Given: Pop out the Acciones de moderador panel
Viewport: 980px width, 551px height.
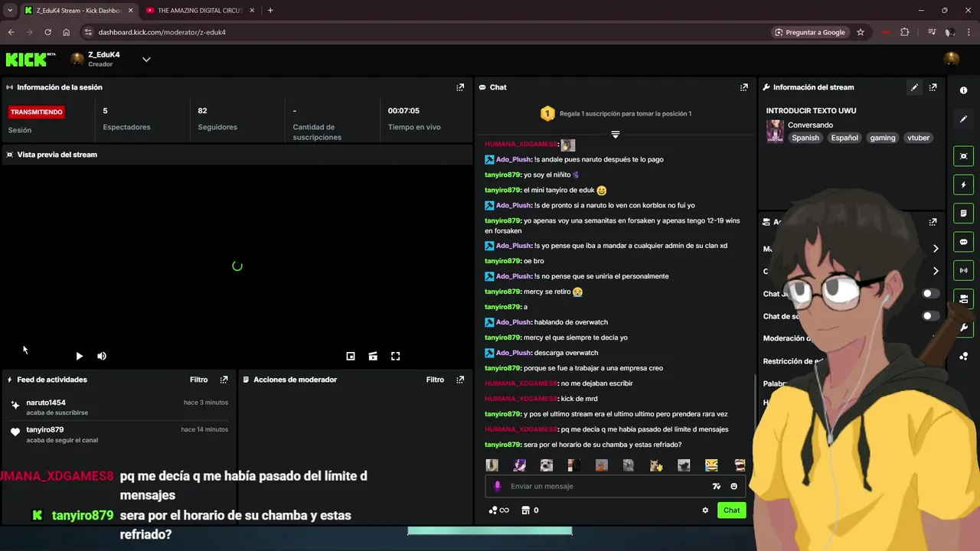Looking at the screenshot, I should coord(460,380).
